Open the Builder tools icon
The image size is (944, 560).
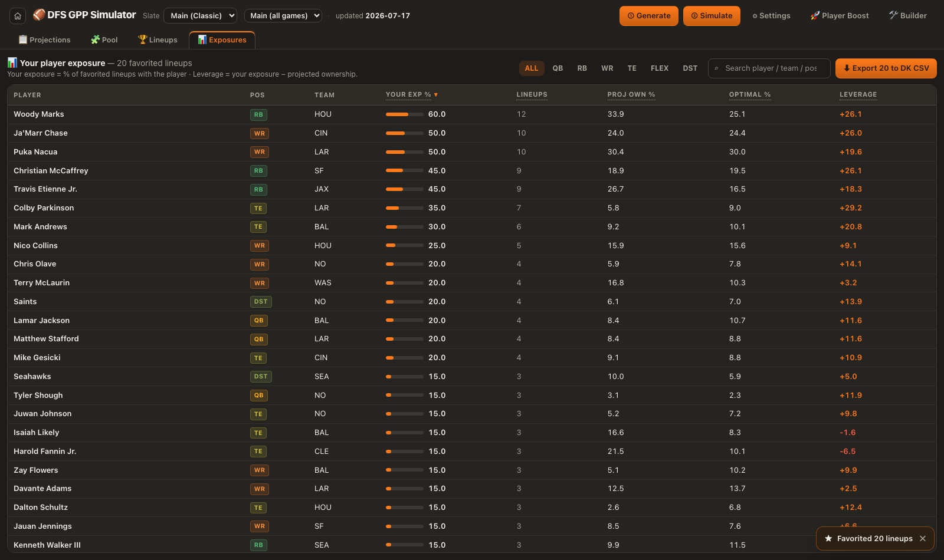tap(893, 15)
